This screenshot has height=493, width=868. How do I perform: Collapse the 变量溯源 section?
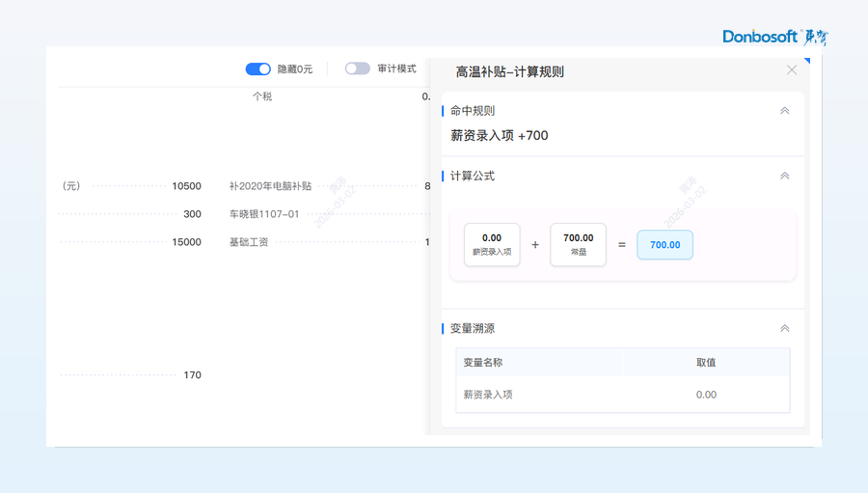coord(784,328)
